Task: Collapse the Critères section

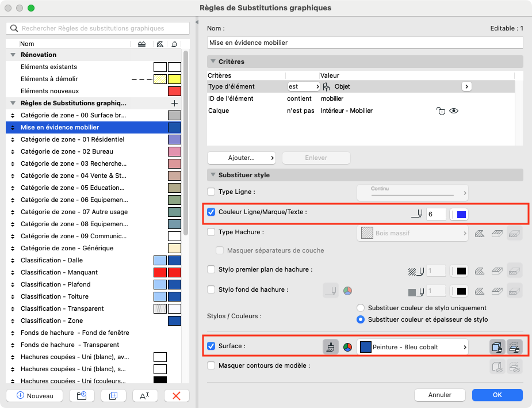Action: click(x=213, y=62)
